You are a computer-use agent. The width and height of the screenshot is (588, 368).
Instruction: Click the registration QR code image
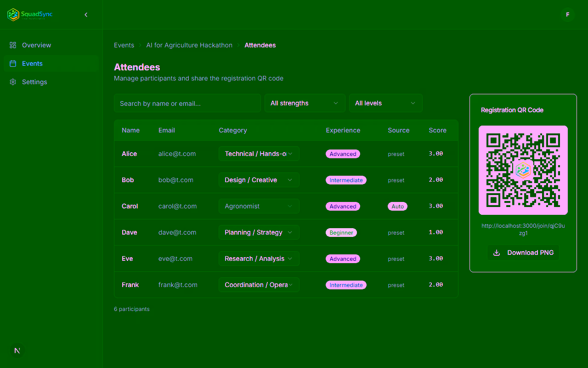pyautogui.click(x=523, y=170)
